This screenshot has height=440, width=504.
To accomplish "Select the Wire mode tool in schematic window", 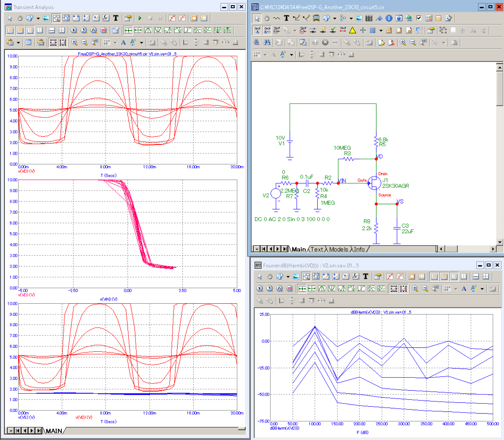I will coord(297,18).
